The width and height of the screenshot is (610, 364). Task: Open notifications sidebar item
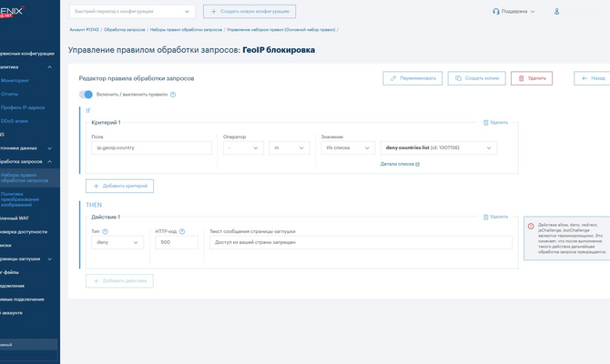click(x=13, y=286)
